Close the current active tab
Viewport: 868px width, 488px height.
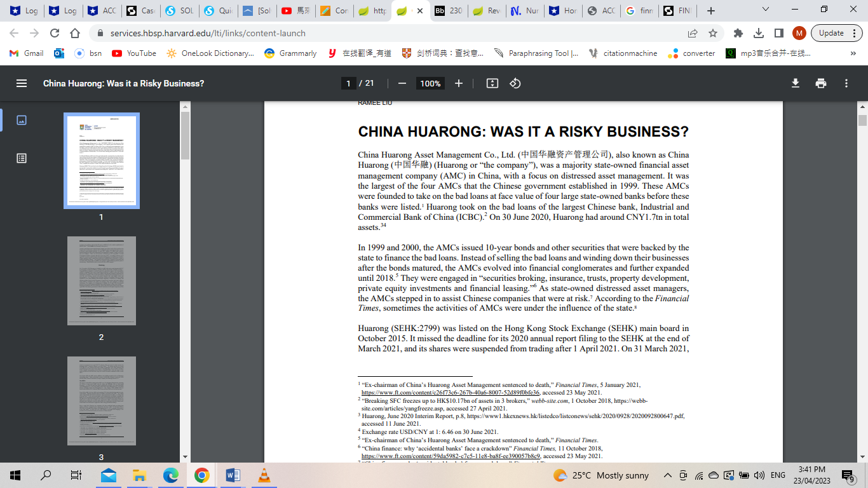tap(419, 11)
